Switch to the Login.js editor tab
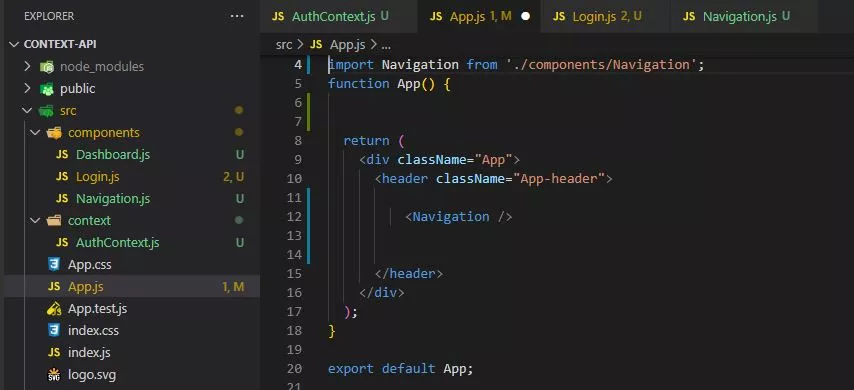This screenshot has width=854, height=390. tap(606, 16)
